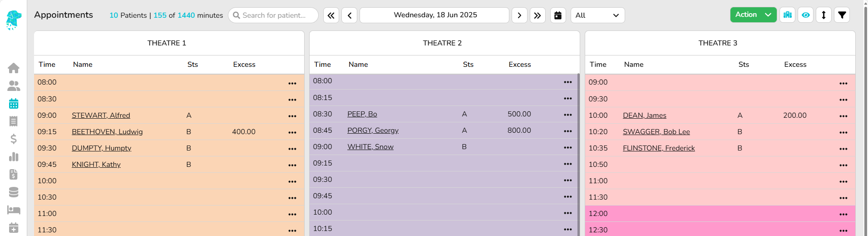The width and height of the screenshot is (868, 236).
Task: Open the All filter dropdown
Action: 597,15
